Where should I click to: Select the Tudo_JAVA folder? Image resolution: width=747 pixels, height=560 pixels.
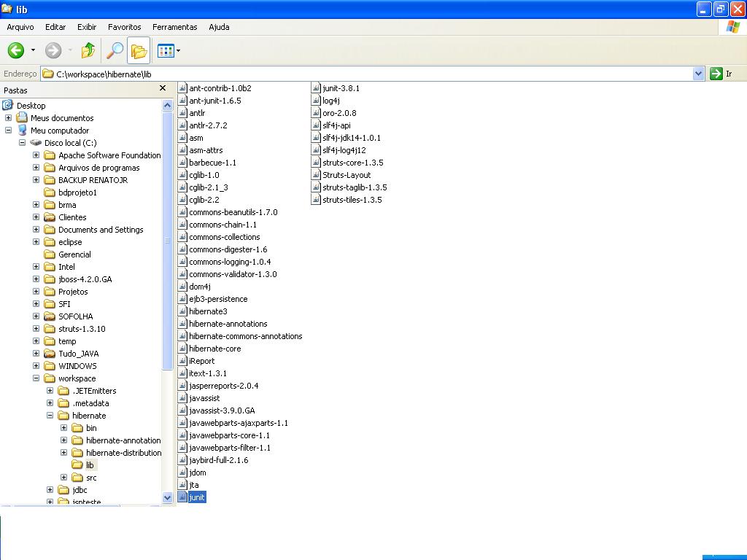(78, 354)
